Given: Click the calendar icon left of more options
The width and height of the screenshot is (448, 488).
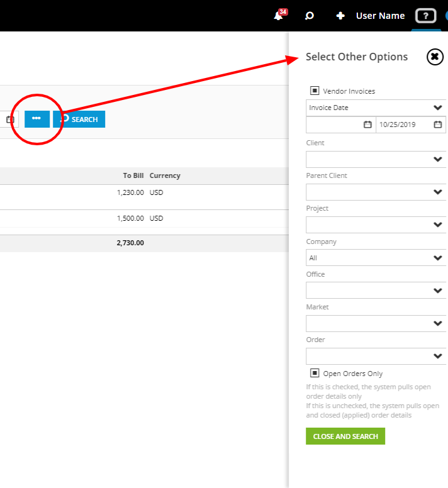Looking at the screenshot, I should (10, 119).
